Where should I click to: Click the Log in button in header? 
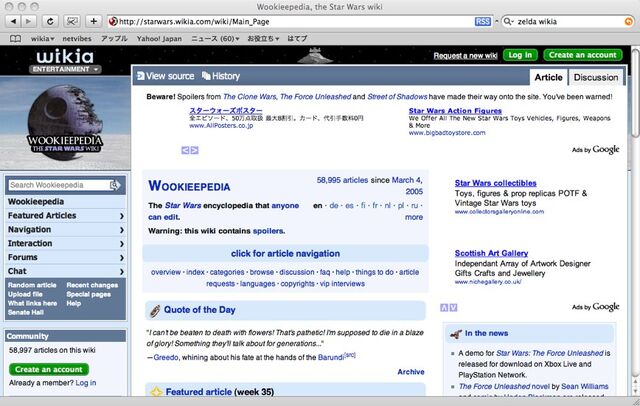click(520, 55)
